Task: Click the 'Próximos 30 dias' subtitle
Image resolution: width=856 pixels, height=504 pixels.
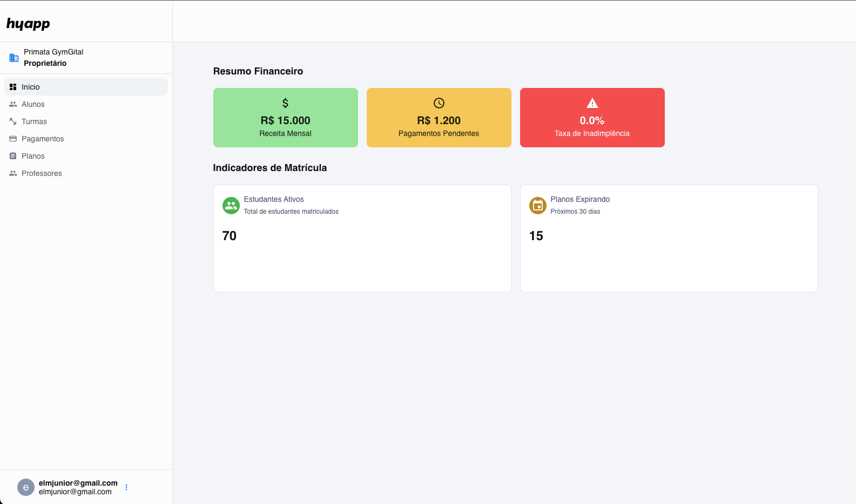Action: tap(575, 212)
